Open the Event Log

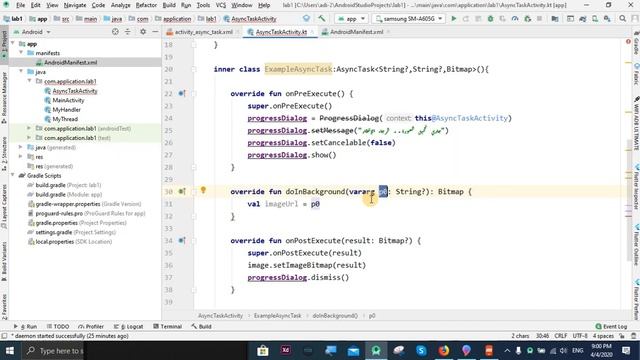(611, 327)
